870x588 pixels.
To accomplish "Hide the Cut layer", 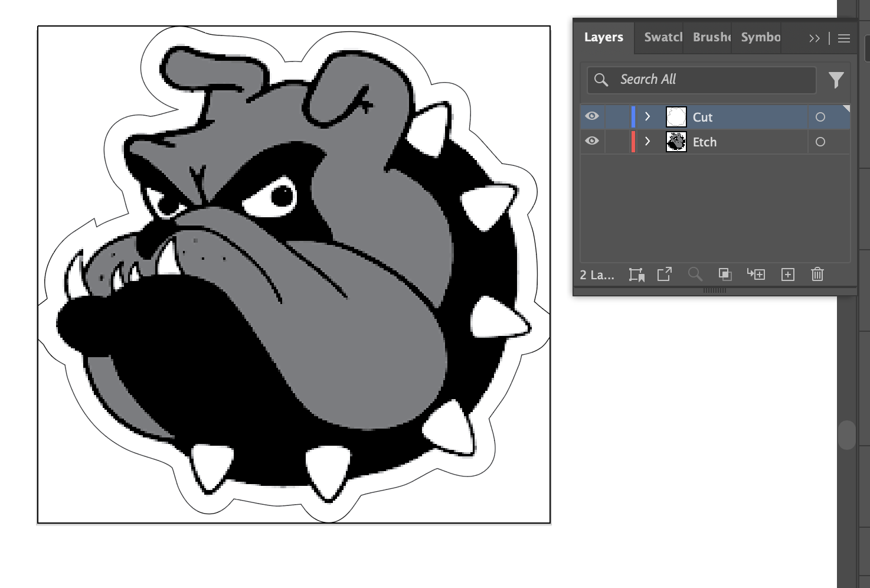I will pyautogui.click(x=592, y=116).
